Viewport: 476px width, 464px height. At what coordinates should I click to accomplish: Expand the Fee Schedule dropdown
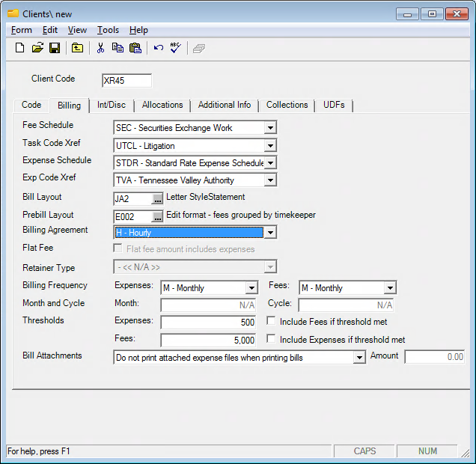pyautogui.click(x=270, y=128)
